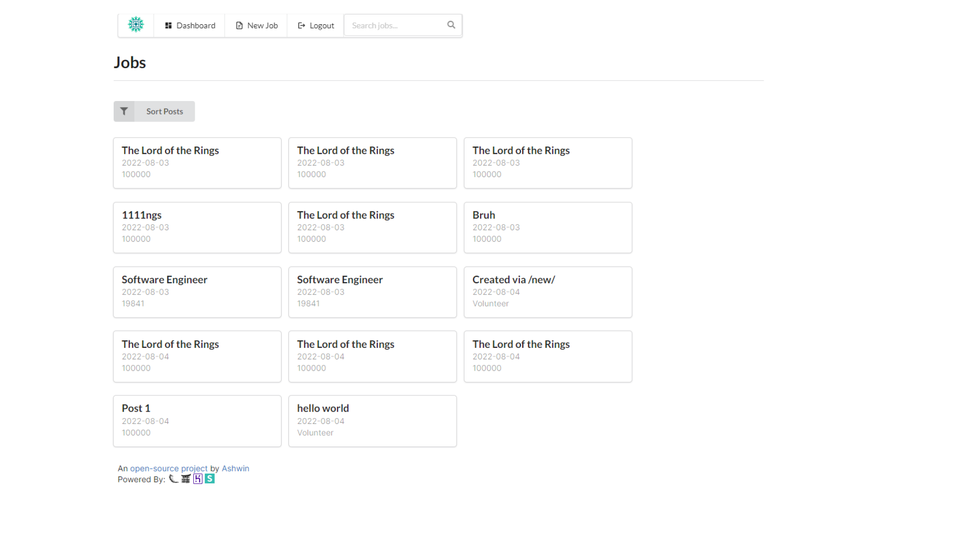
Task: Open the Ashwin author link
Action: coord(235,468)
